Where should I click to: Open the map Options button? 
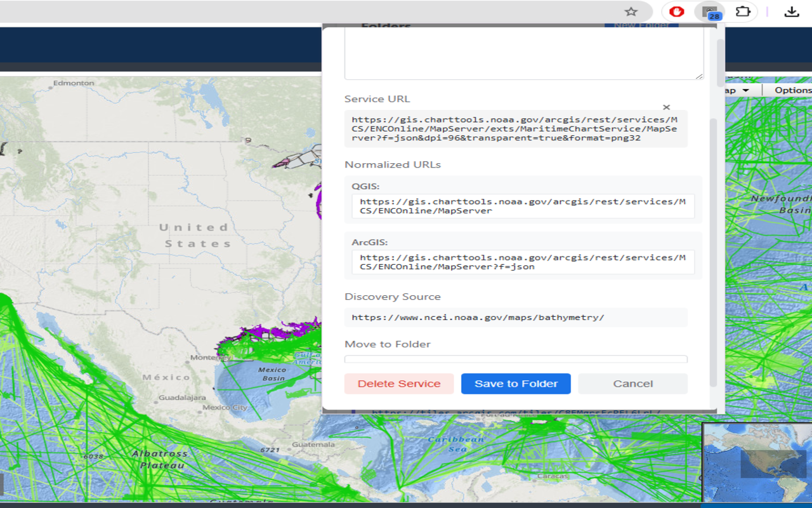(x=793, y=90)
